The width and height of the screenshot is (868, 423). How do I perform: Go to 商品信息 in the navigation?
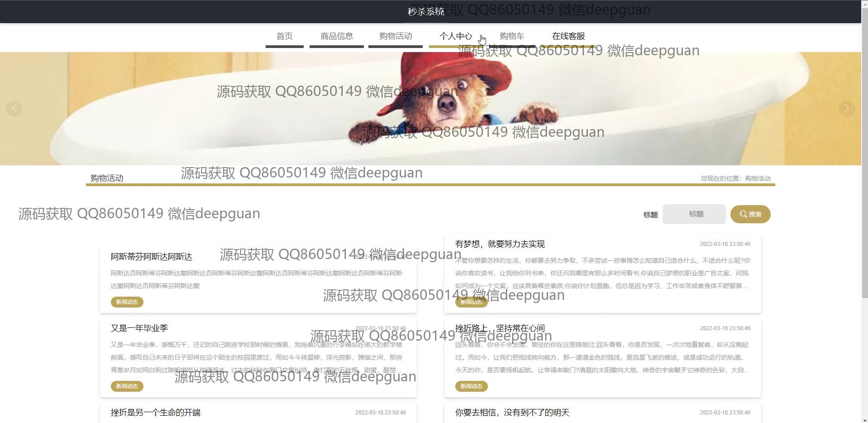(336, 36)
